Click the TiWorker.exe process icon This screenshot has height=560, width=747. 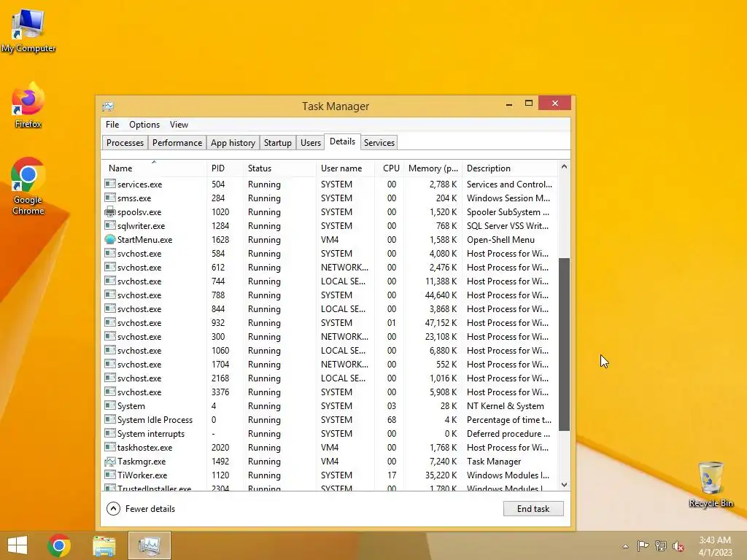(x=110, y=475)
